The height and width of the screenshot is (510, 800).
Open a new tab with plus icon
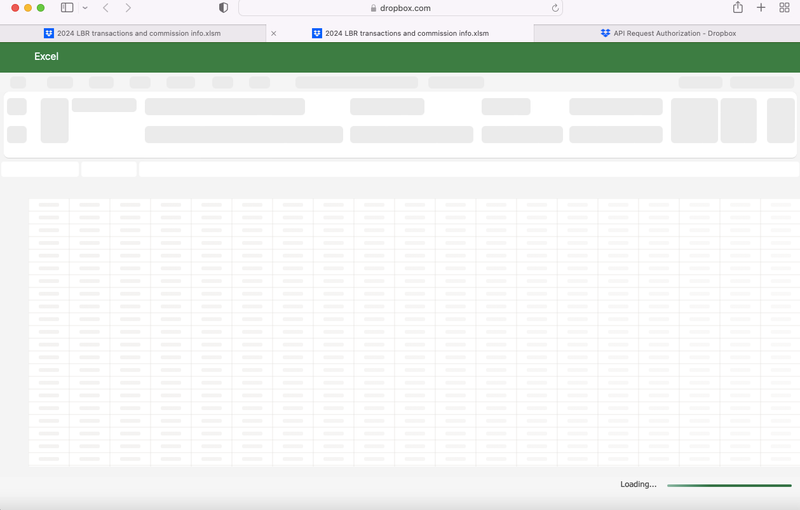[761, 8]
